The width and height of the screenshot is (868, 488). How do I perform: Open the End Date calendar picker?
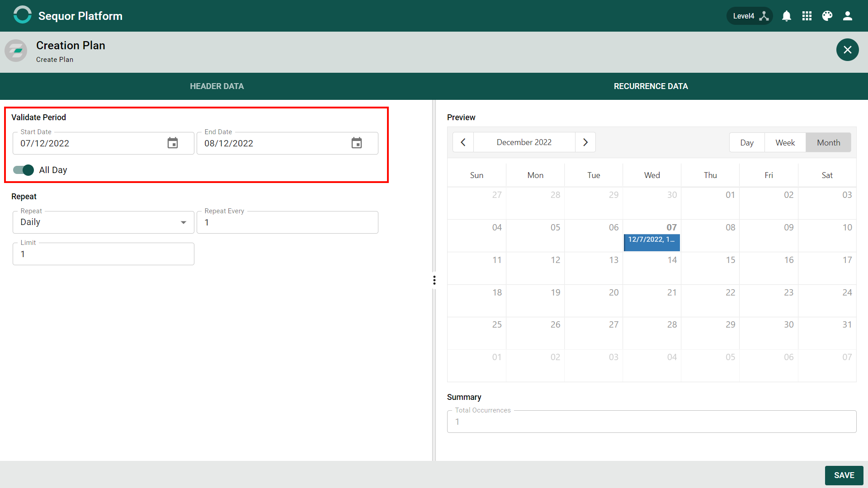(x=357, y=143)
